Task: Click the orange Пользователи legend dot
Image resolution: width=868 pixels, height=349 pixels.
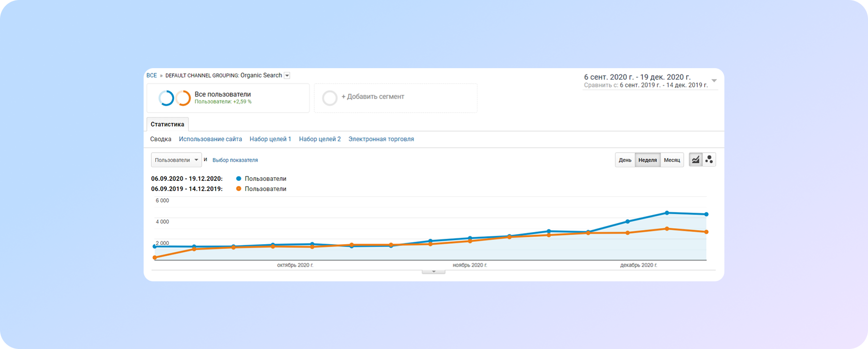Action: click(238, 189)
